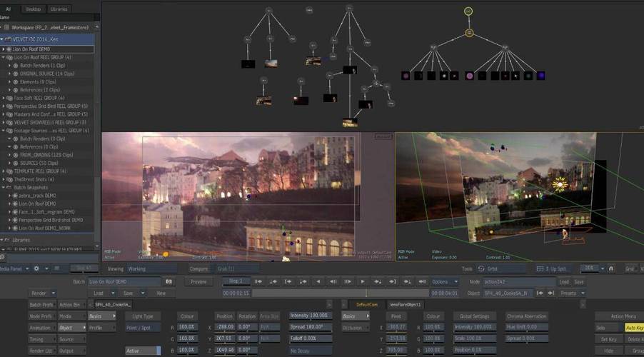
Task: Toggle the Auto Key button
Action: [x=634, y=328]
